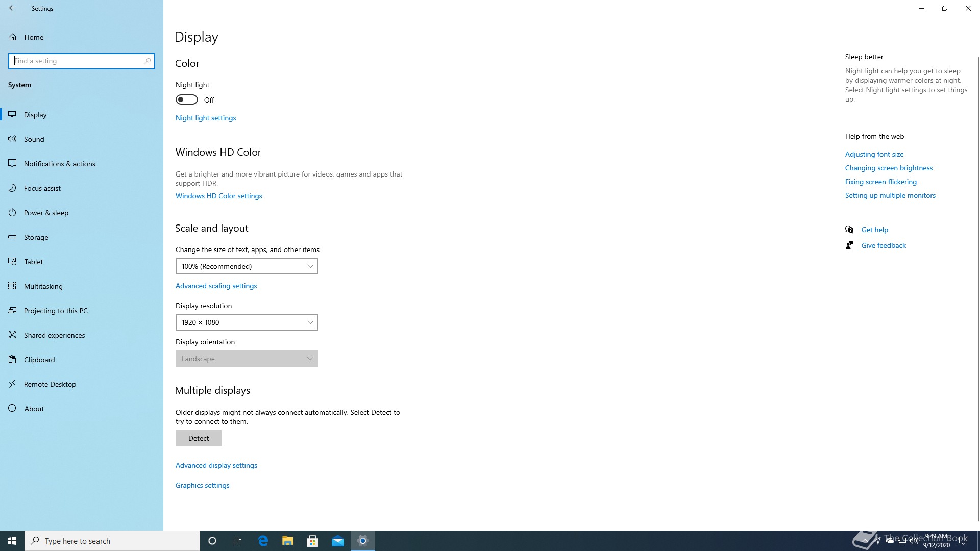Open Focus assist settings
980x551 pixels.
[x=82, y=188]
